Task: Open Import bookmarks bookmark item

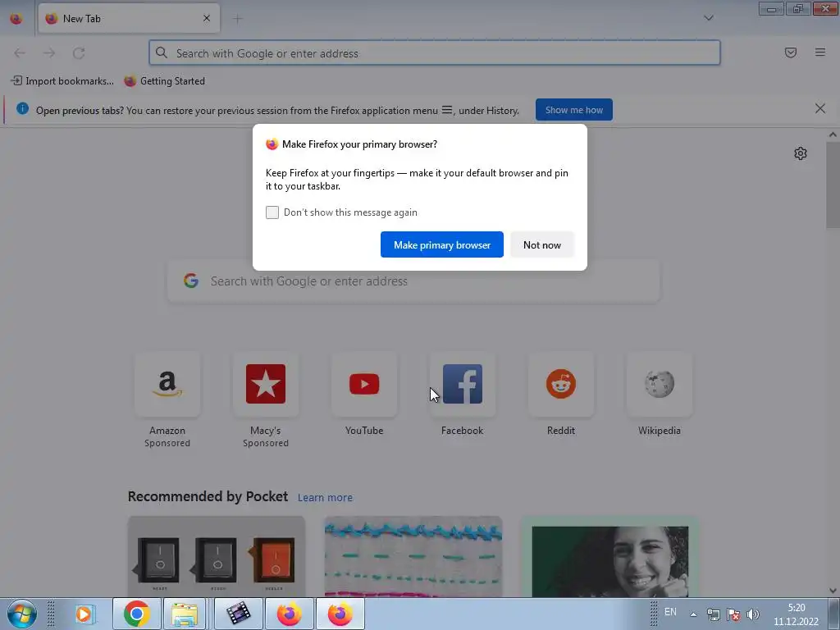Action: 62,81
